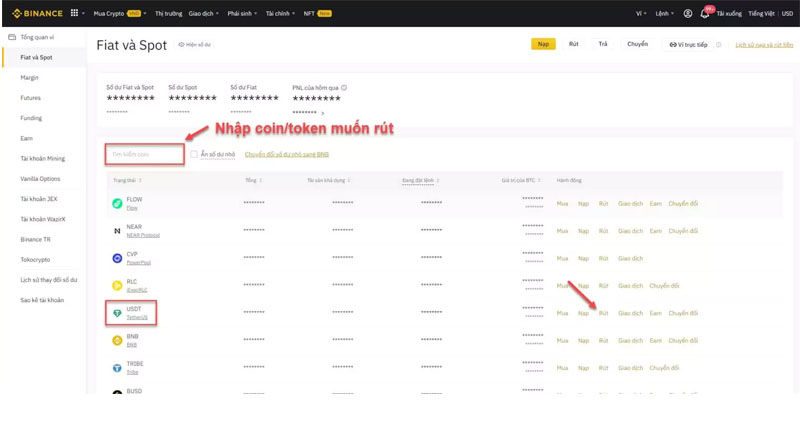Open the Ví dropdown
Image resolution: width=800 pixels, height=428 pixels.
pos(641,14)
